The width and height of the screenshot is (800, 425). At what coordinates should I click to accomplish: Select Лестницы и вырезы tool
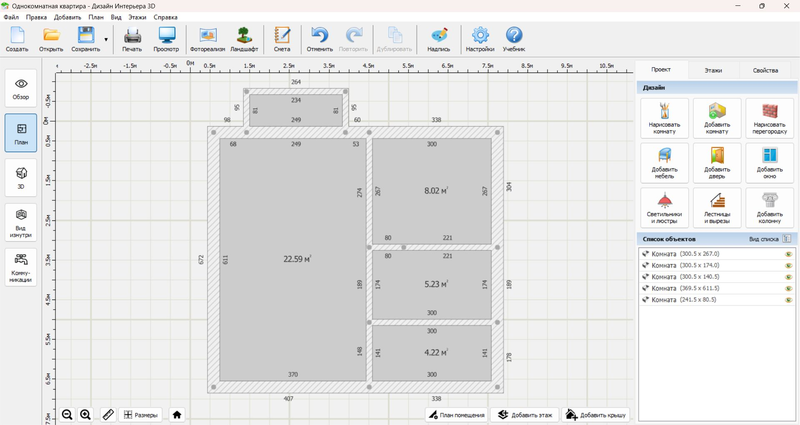tap(717, 207)
